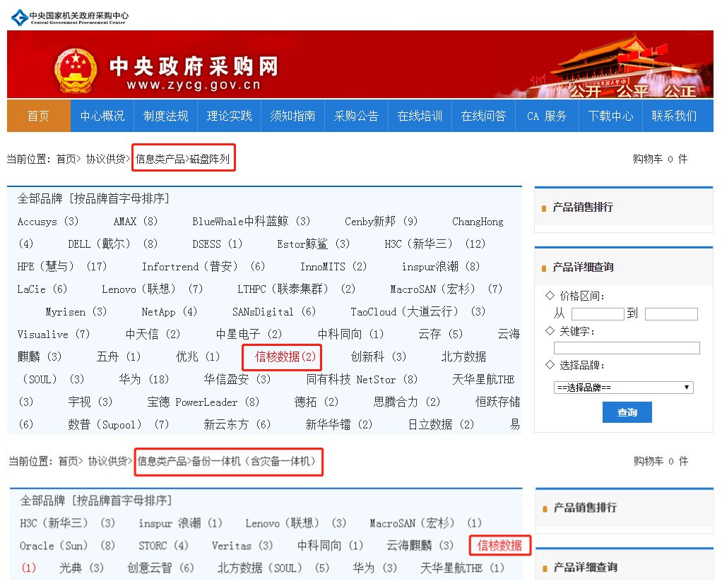Go to 在线问答 in the navigation bar
This screenshot has width=722, height=588.
point(483,116)
